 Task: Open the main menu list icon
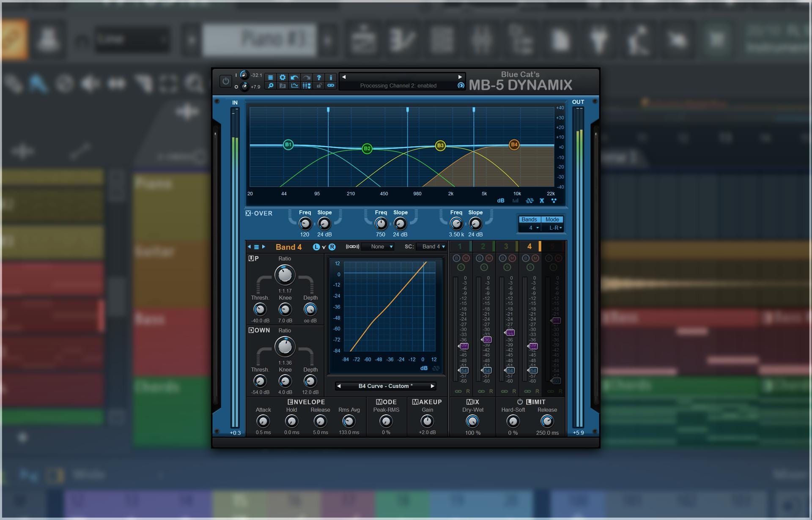(x=270, y=77)
